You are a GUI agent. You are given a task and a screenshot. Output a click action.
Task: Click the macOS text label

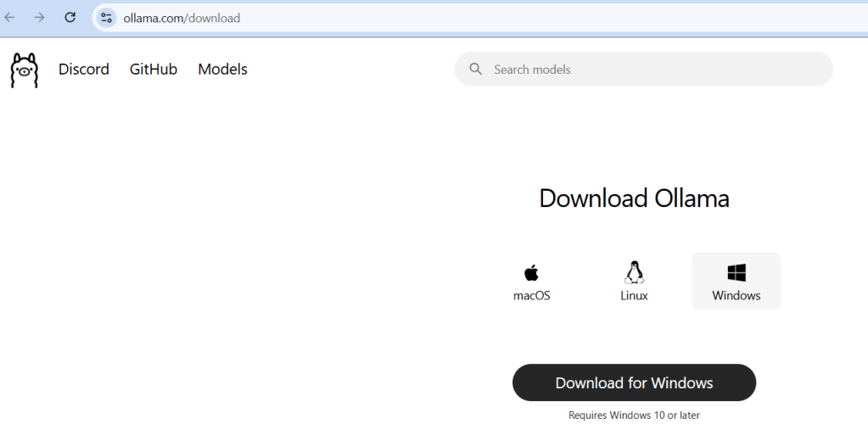point(532,296)
